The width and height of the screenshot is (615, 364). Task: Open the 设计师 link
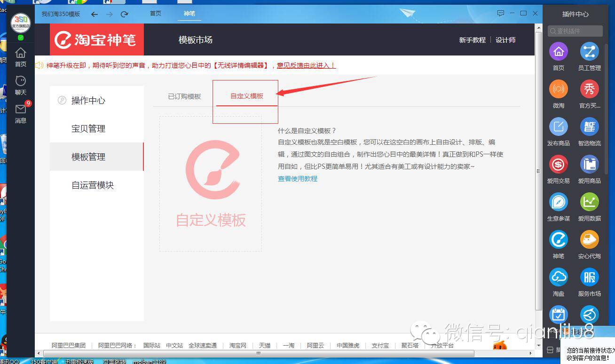coord(505,40)
